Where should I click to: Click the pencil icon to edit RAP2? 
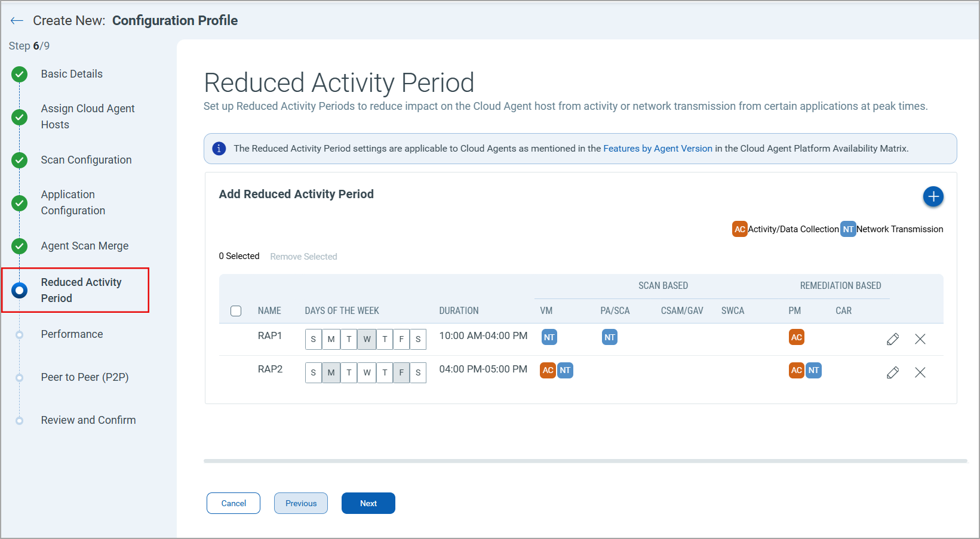892,372
